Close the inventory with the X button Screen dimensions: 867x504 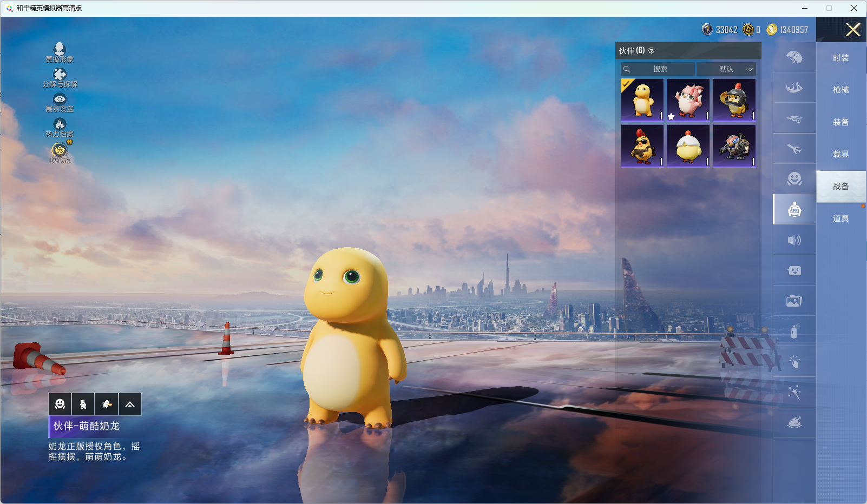[853, 30]
